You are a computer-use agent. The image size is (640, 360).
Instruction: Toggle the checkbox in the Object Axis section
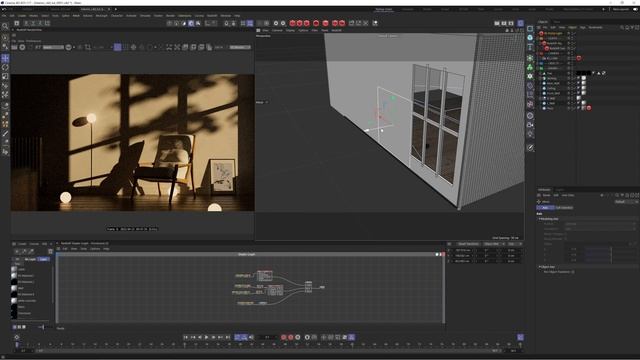(573, 272)
